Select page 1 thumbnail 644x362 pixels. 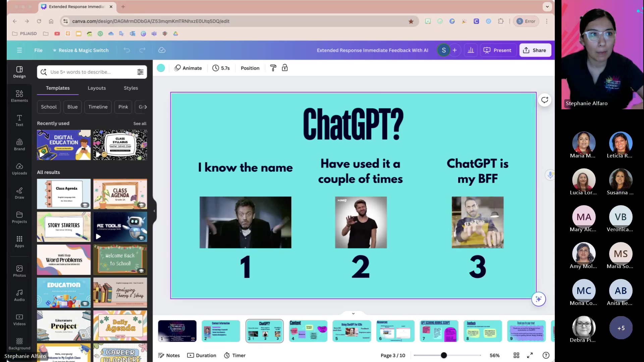tap(177, 331)
